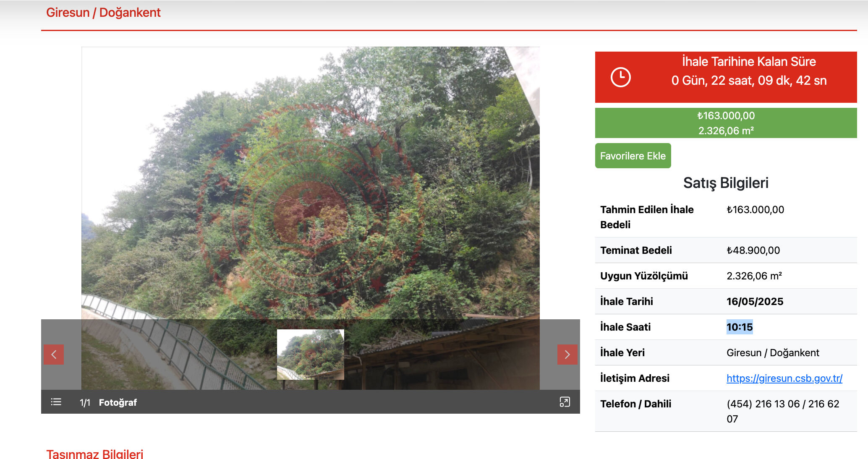Screen dimensions: 868x459
Task: Click the 1/1 Fotoğraf counter label
Action: [x=108, y=402]
